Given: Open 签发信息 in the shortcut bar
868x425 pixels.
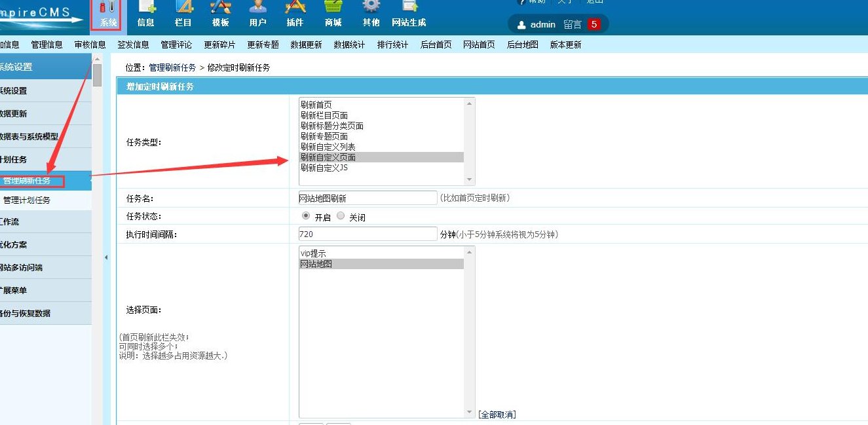Looking at the screenshot, I should coord(134,45).
